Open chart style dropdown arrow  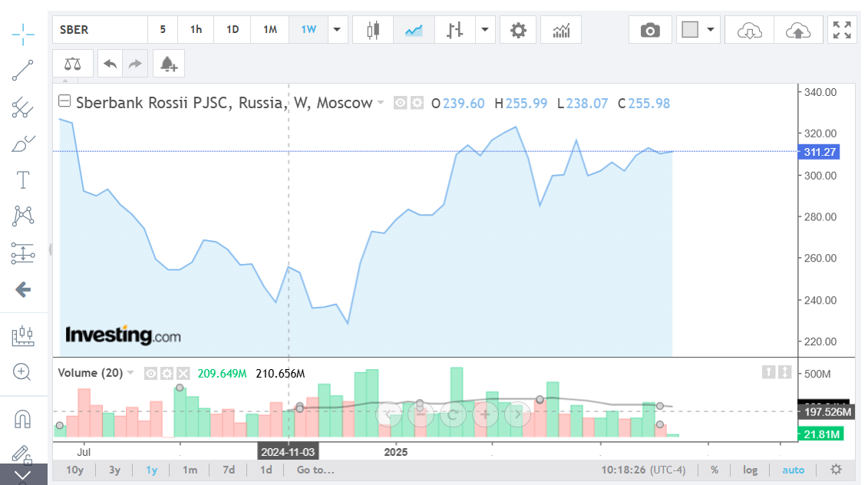click(x=485, y=29)
